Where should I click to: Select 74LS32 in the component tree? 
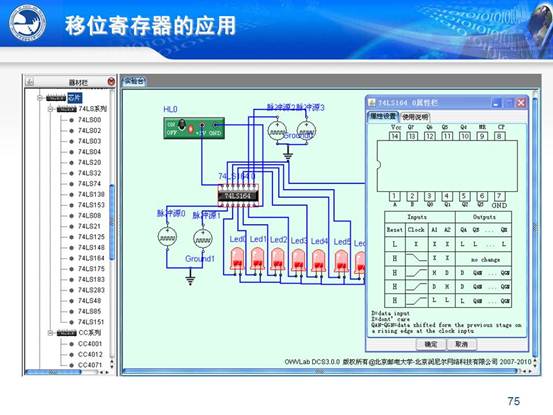click(x=89, y=173)
